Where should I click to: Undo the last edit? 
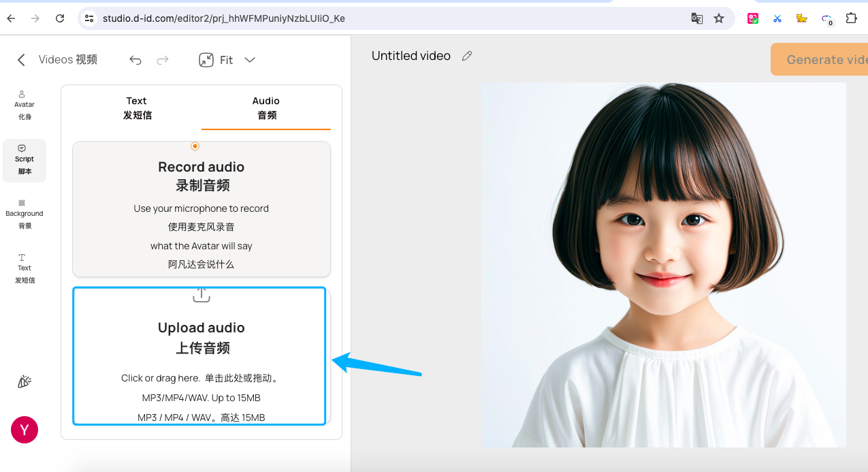[135, 60]
